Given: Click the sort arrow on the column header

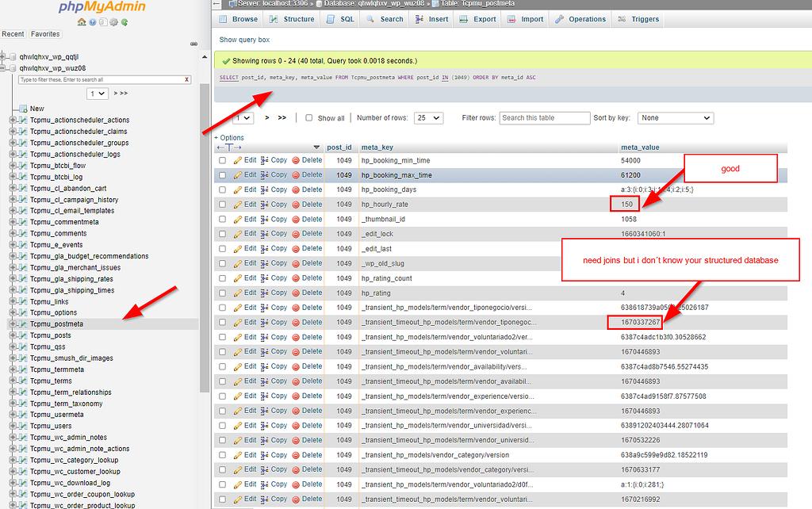Looking at the screenshot, I should (x=316, y=147).
